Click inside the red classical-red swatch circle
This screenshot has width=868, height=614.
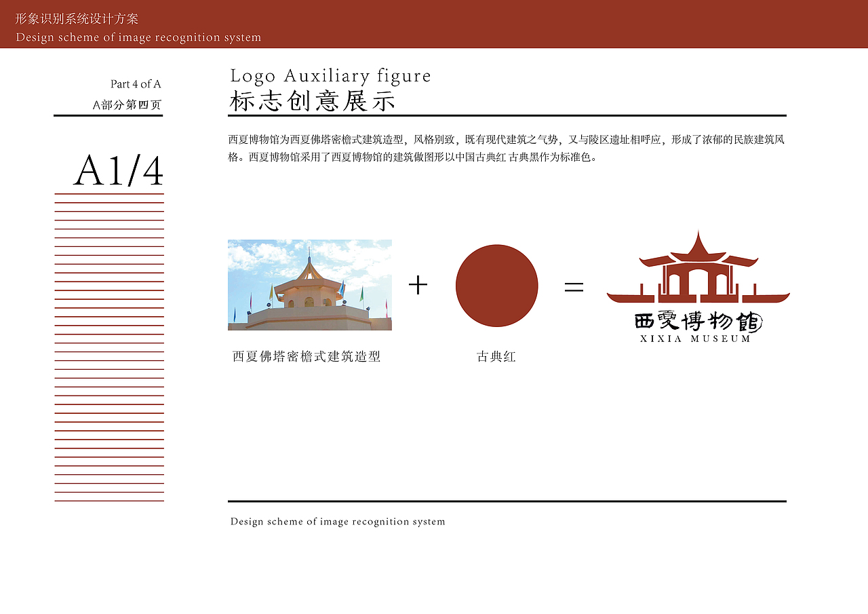click(x=496, y=286)
